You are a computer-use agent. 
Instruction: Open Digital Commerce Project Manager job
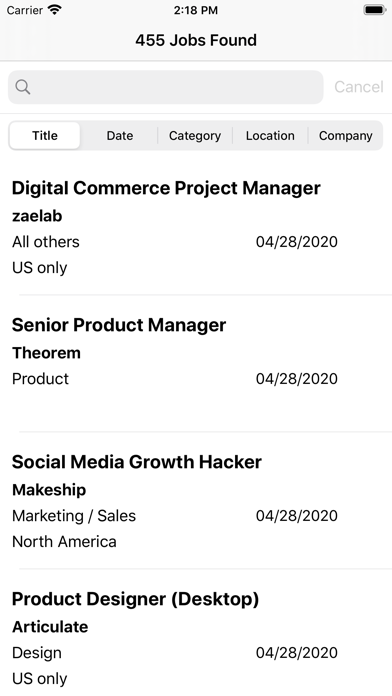196,226
